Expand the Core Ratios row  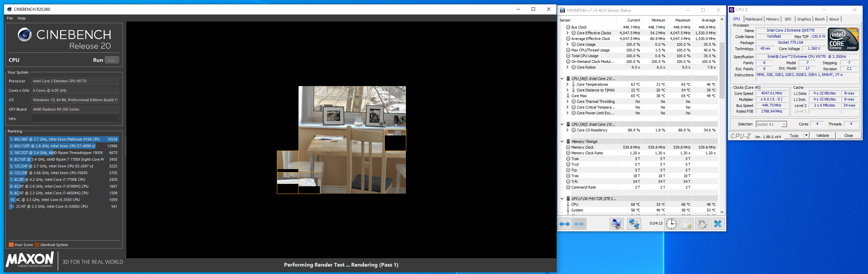568,67
